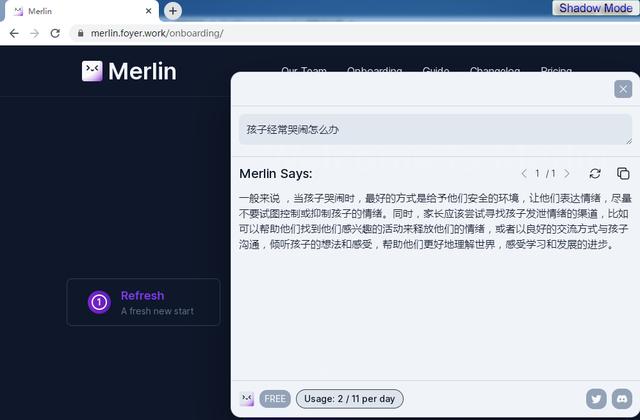The width and height of the screenshot is (640, 420).
Task: Close the Merlin browser tab
Action: [x=149, y=11]
